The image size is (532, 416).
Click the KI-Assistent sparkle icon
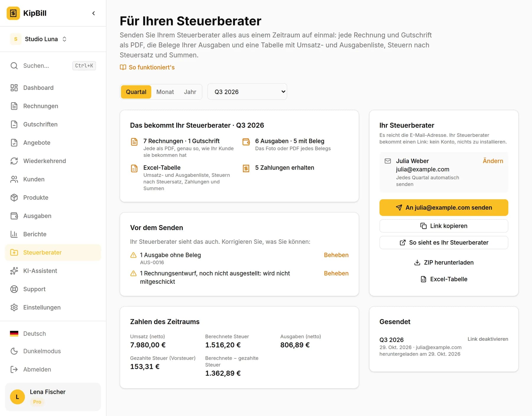point(14,271)
